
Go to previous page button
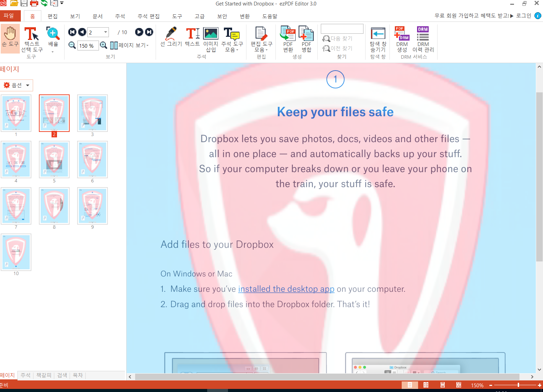pos(82,32)
